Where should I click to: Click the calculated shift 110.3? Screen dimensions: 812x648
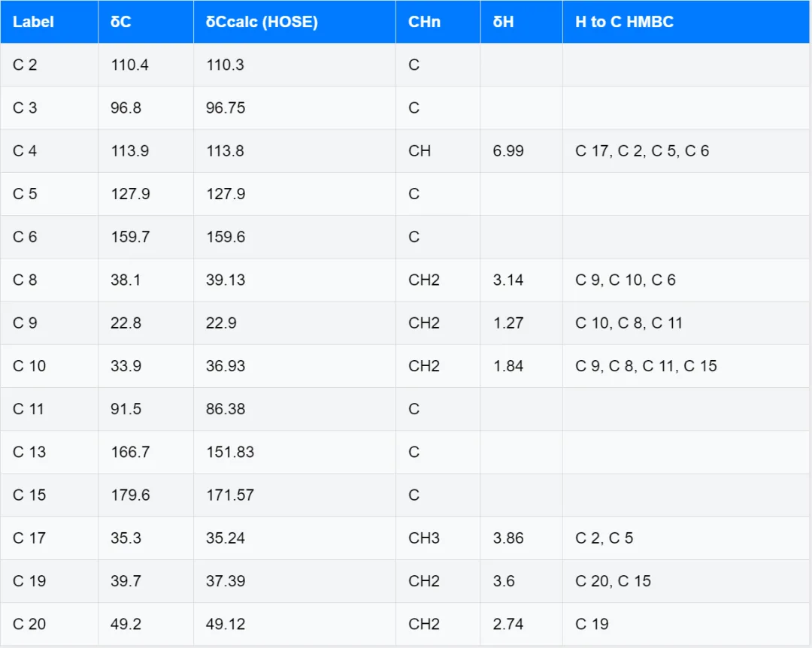225,65
